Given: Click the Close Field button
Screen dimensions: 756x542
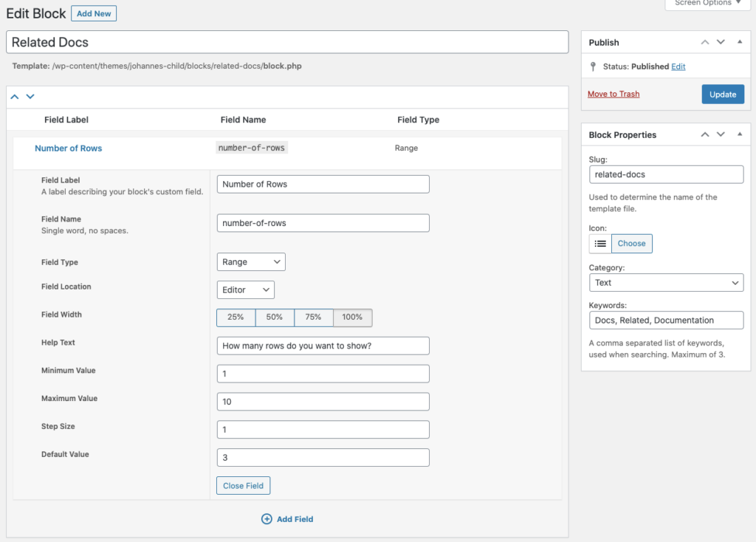Looking at the screenshot, I should click(x=243, y=486).
